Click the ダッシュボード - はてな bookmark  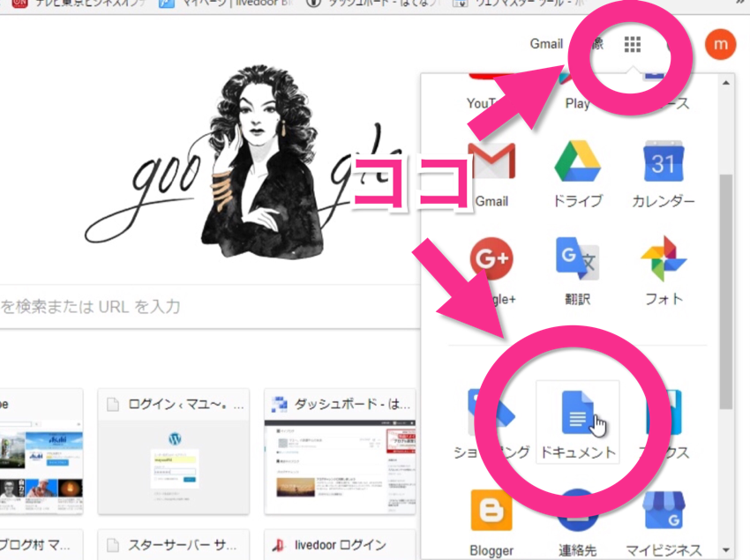372,4
